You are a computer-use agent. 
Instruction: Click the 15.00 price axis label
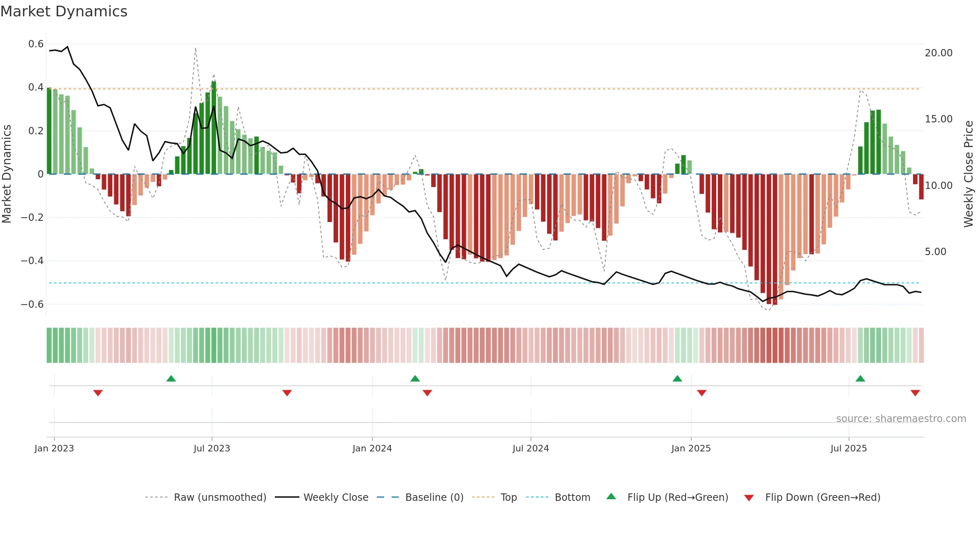click(x=939, y=119)
